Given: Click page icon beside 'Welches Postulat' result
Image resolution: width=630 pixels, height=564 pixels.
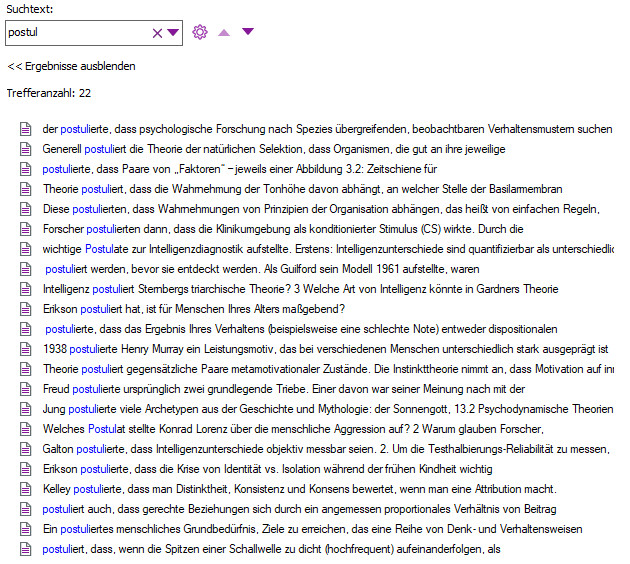Looking at the screenshot, I should [x=26, y=429].
